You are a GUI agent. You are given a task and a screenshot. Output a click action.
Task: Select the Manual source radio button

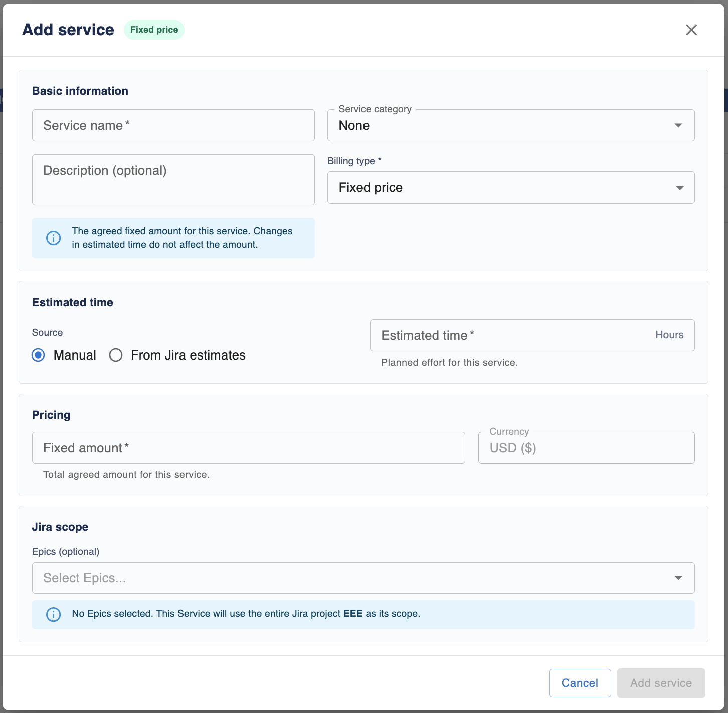pyautogui.click(x=38, y=355)
